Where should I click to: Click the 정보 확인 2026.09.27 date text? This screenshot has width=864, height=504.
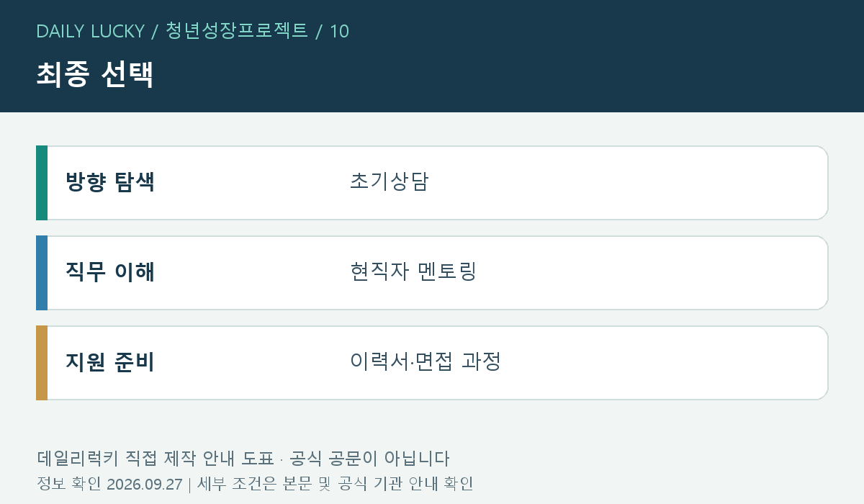[109, 483]
